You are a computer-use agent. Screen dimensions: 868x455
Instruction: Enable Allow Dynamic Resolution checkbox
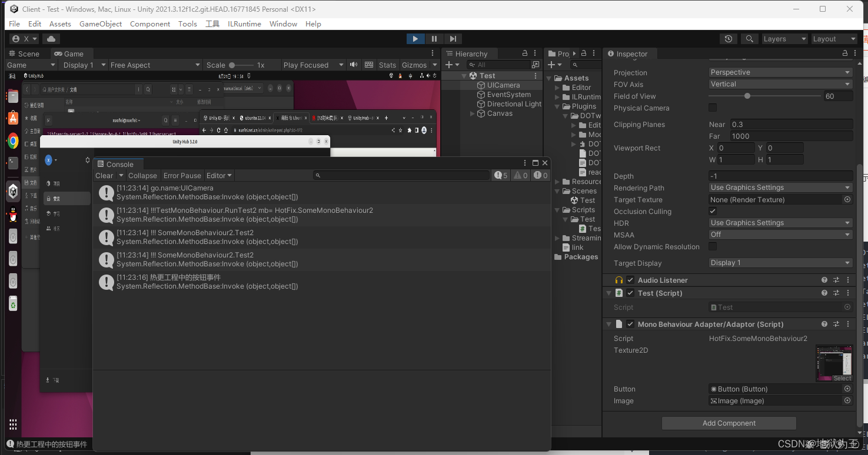pos(713,247)
